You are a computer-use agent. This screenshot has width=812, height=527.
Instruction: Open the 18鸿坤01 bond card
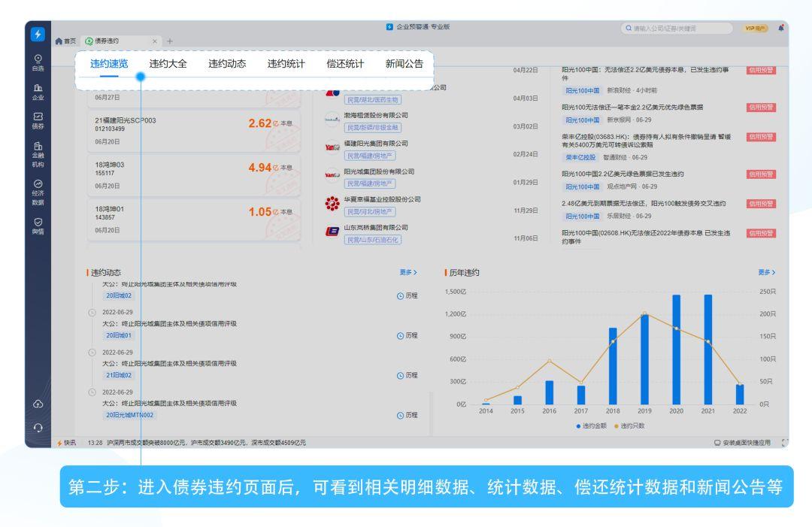click(194, 220)
